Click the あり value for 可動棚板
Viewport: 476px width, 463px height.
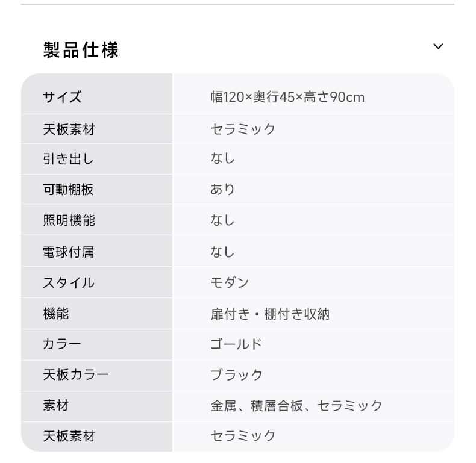[x=223, y=189]
